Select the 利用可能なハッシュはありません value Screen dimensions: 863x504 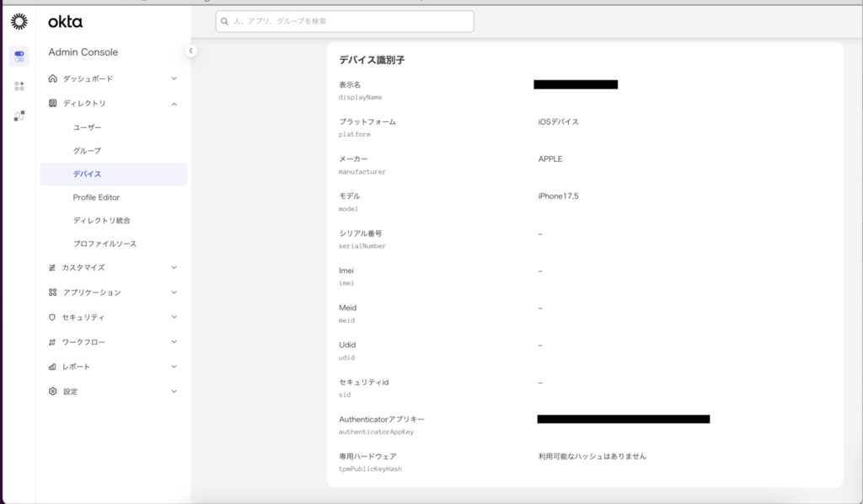(592, 456)
